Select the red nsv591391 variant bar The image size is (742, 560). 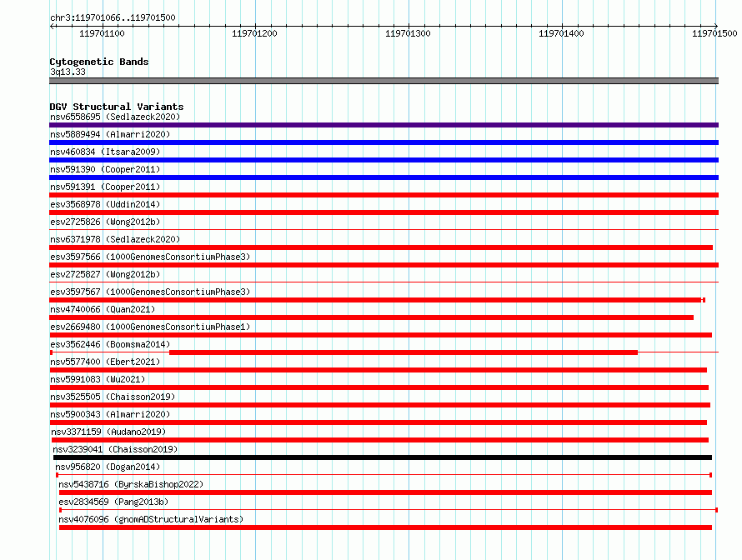pyautogui.click(x=384, y=195)
